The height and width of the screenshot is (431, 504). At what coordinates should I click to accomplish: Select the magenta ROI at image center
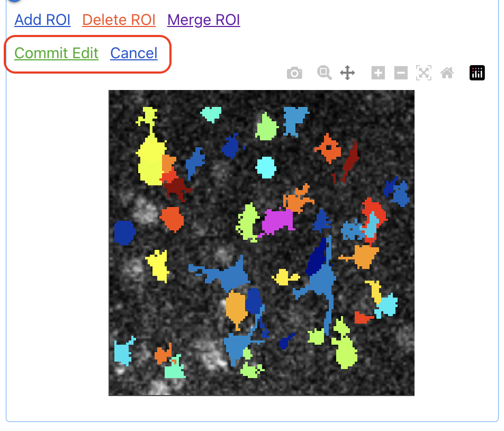(278, 221)
